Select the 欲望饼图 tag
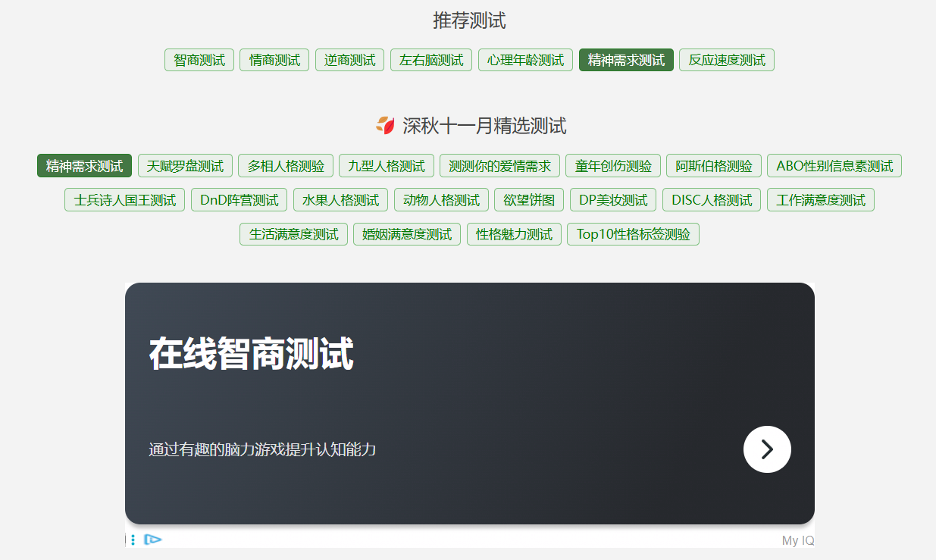 click(529, 200)
